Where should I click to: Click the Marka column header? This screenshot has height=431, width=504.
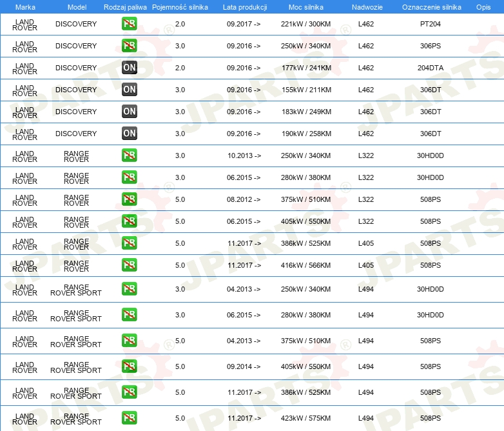click(25, 7)
